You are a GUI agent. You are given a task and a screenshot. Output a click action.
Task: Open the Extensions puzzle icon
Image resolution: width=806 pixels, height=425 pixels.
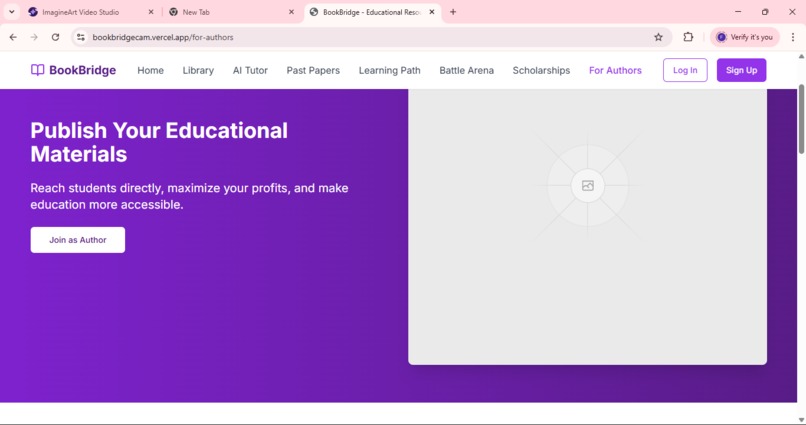point(688,37)
